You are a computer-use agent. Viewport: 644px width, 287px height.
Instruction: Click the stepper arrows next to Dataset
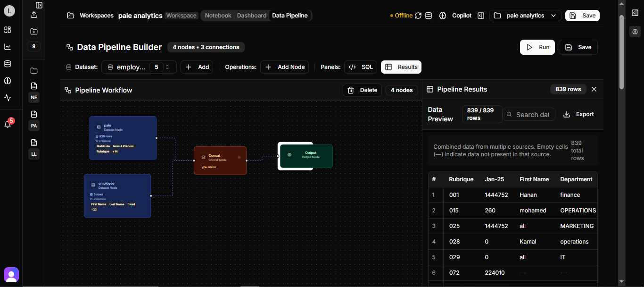point(168,67)
